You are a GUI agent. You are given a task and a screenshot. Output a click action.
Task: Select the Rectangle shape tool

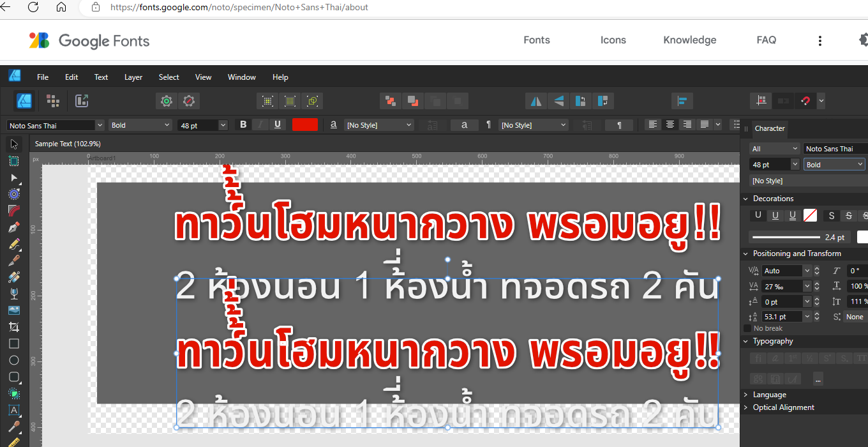coord(14,344)
